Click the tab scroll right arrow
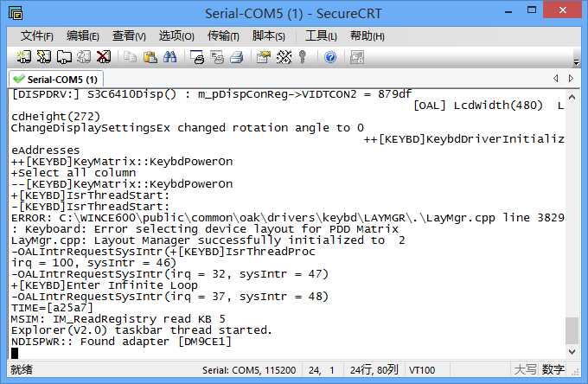The width and height of the screenshot is (588, 384). pos(569,79)
